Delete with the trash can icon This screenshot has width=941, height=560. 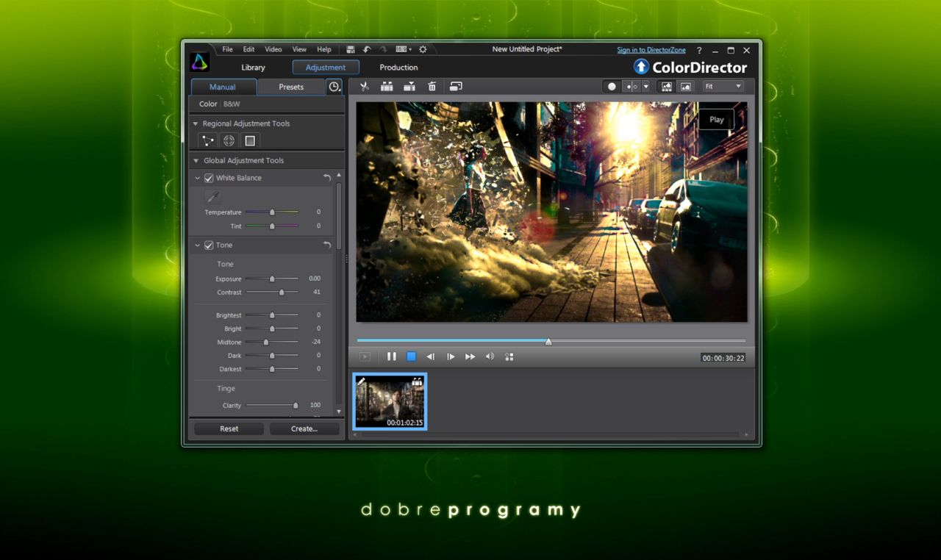click(432, 87)
